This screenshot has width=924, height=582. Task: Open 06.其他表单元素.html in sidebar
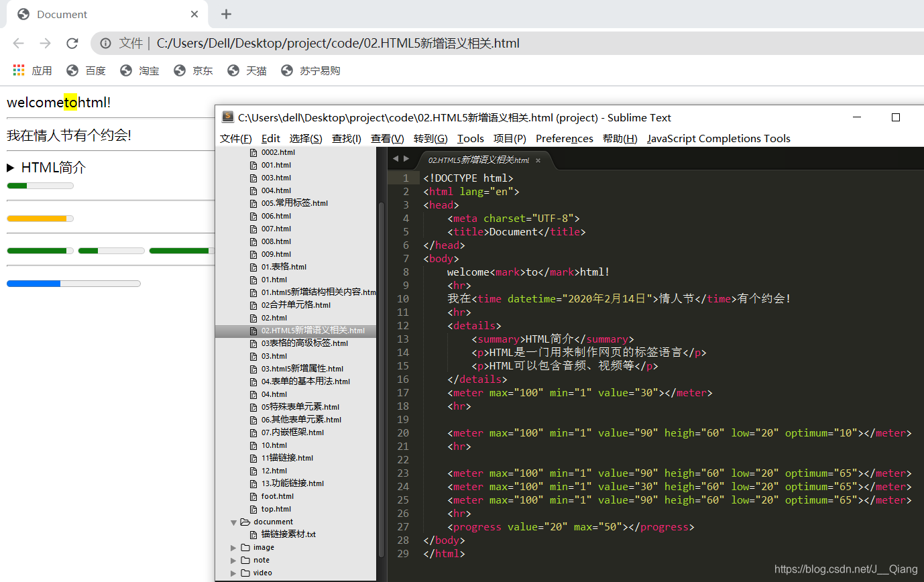click(x=301, y=420)
